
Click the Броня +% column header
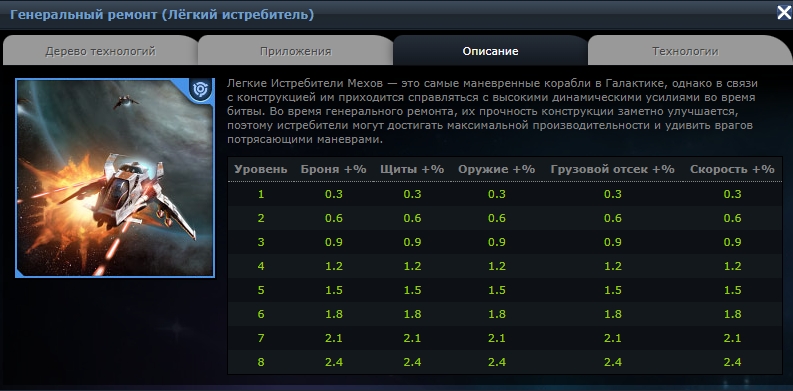[333, 169]
